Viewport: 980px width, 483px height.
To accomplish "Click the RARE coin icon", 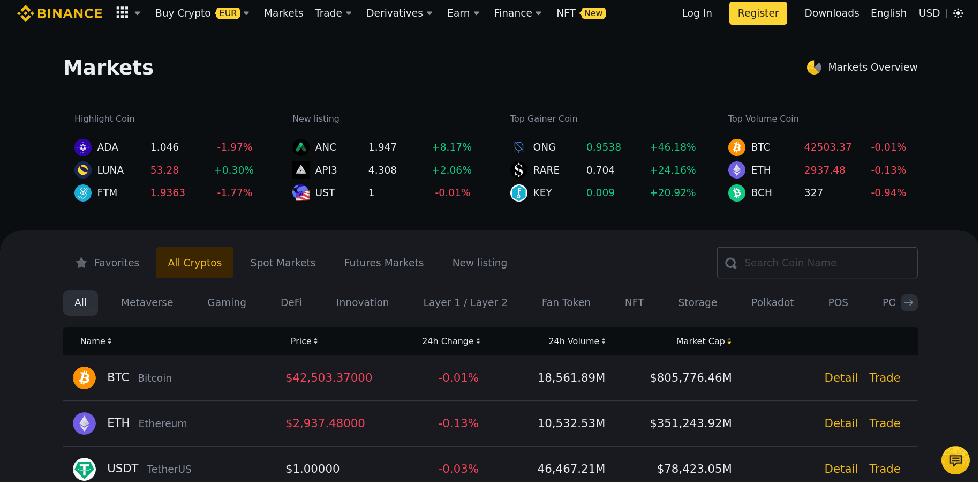I will 519,170.
